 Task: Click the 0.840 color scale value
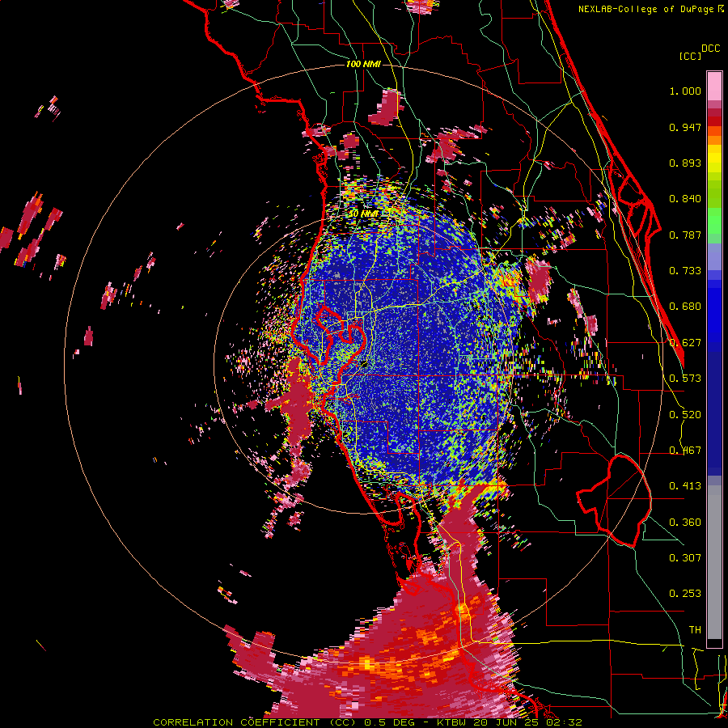coord(685,199)
